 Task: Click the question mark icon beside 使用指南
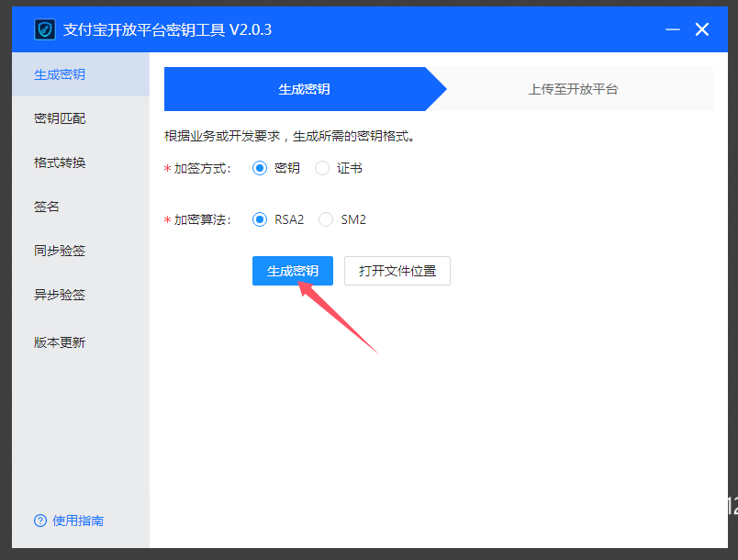(40, 521)
